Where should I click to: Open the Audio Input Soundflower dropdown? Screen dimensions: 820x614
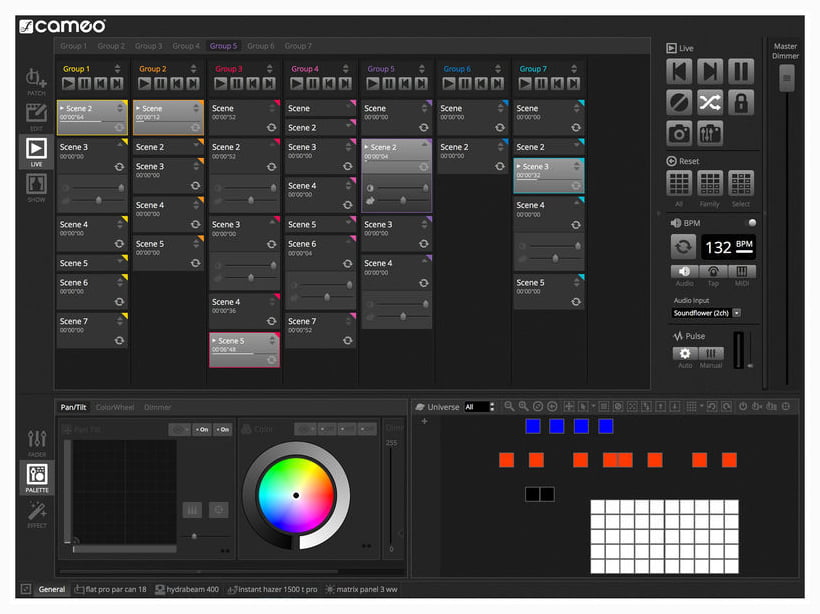[737, 313]
